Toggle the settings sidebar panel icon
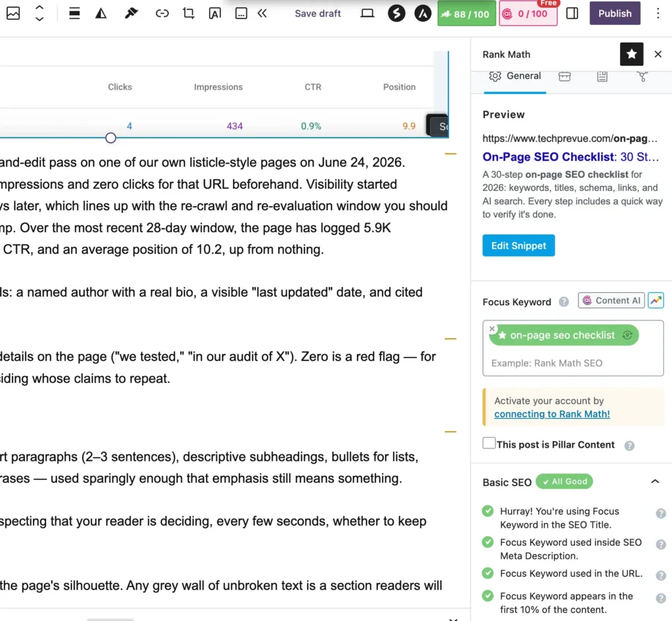 572,13
